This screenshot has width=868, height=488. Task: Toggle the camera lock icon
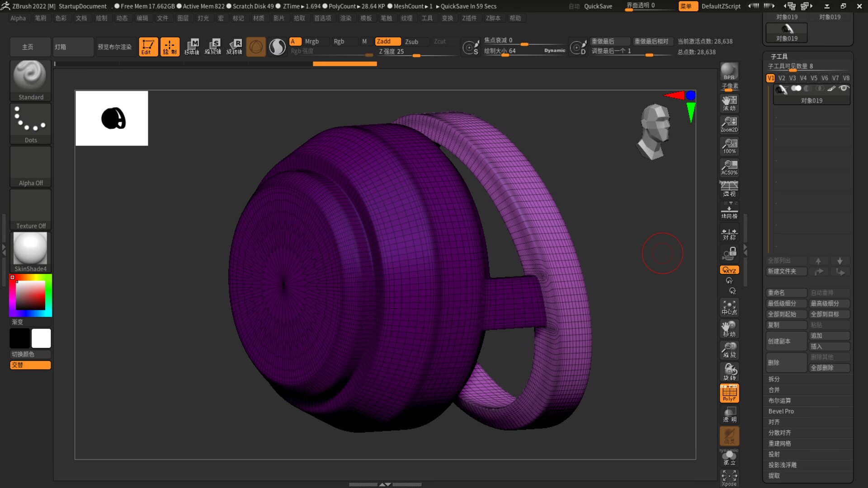[x=729, y=254]
